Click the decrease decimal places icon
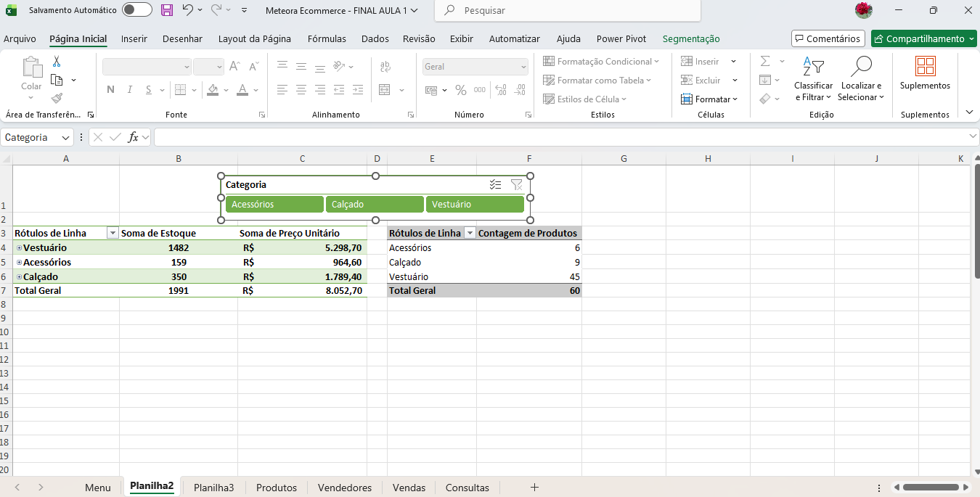Viewport: 980px width, 497px height. pyautogui.click(x=519, y=90)
